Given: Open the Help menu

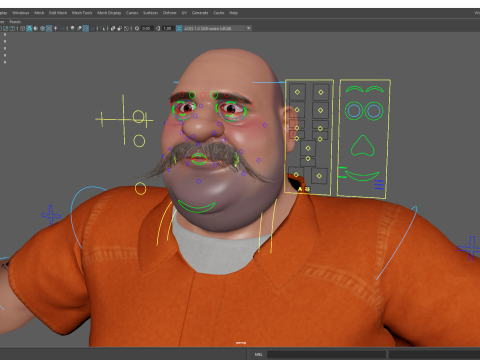Looking at the screenshot, I should (233, 13).
